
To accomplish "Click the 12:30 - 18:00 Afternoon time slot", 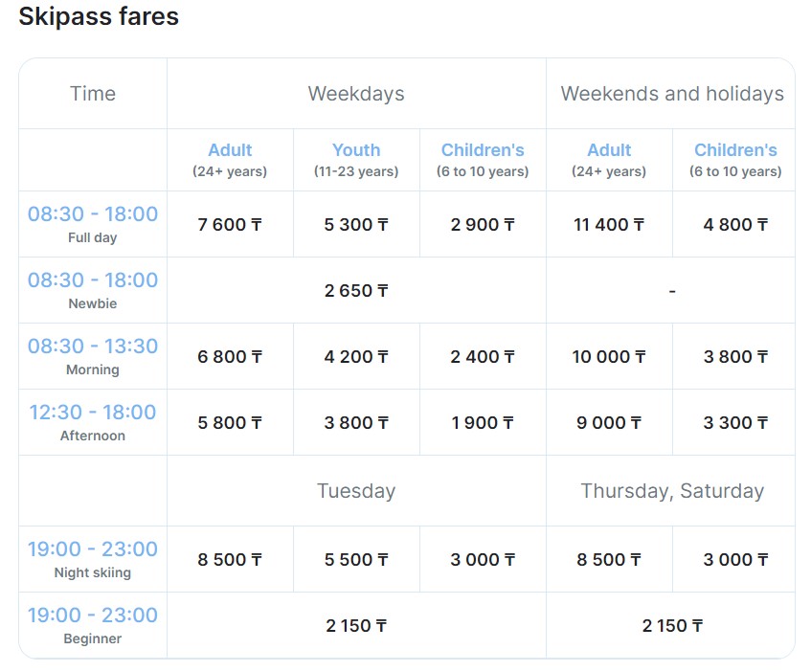I will pyautogui.click(x=93, y=422).
